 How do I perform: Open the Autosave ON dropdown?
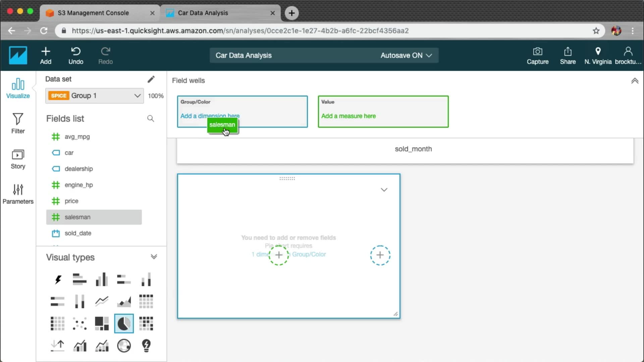click(x=406, y=55)
